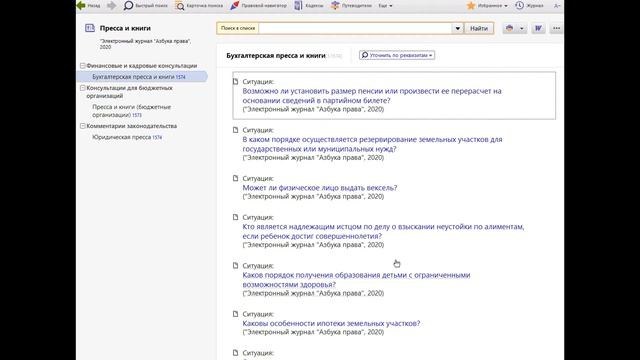This screenshot has width=640, height=360.
Task: Open article on резервирование земельных участков
Action: click(372, 144)
